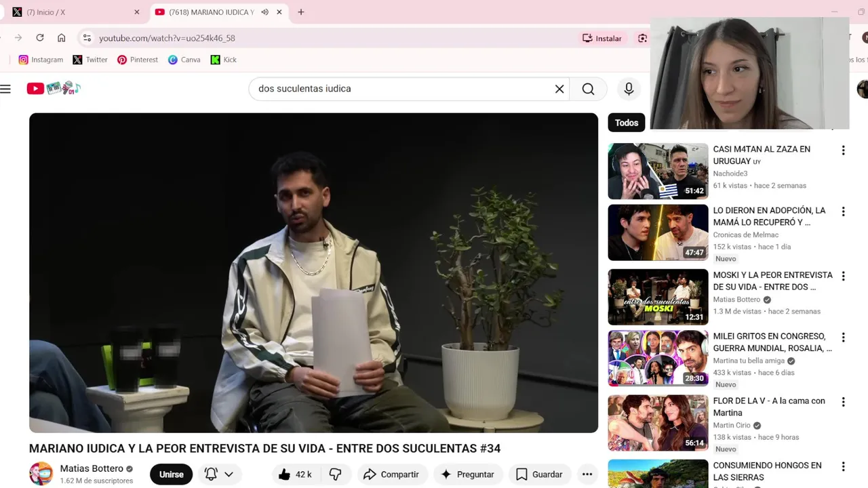Viewport: 868px width, 488px height.
Task: Select the Todos filter chip
Action: point(627,123)
